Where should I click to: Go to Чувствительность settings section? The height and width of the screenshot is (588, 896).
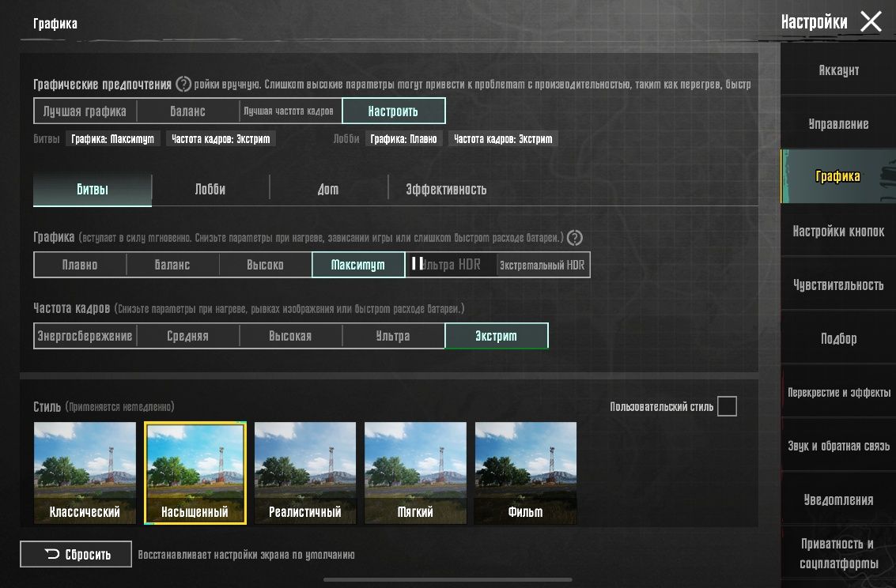pos(838,285)
